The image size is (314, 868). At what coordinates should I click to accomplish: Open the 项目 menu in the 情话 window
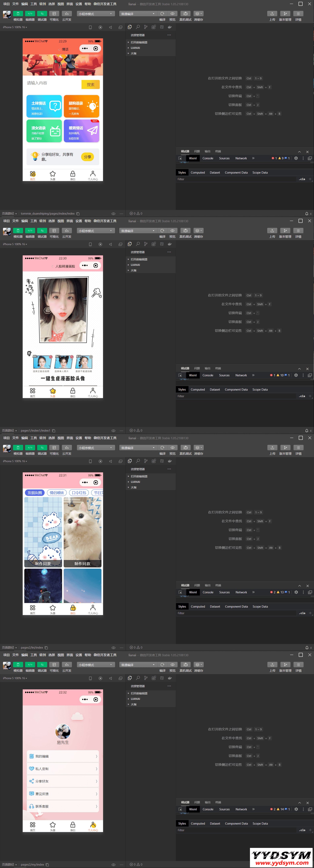point(6,4)
